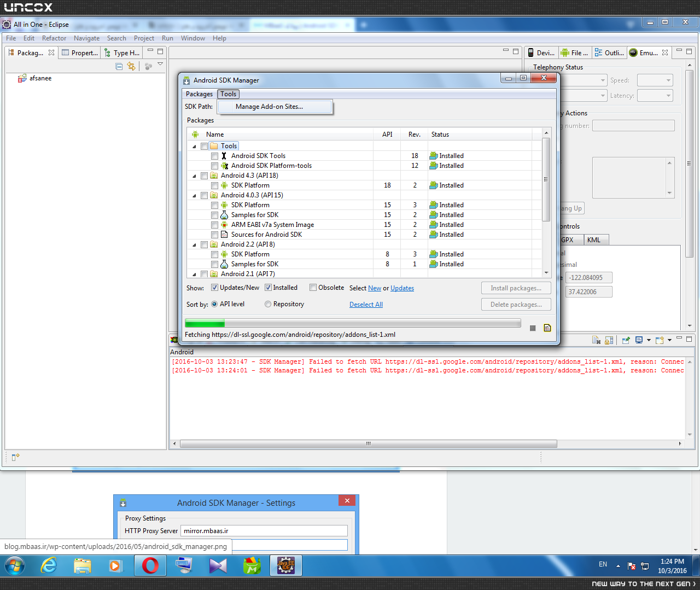Open the green market basket taskbar icon

pyautogui.click(x=252, y=565)
